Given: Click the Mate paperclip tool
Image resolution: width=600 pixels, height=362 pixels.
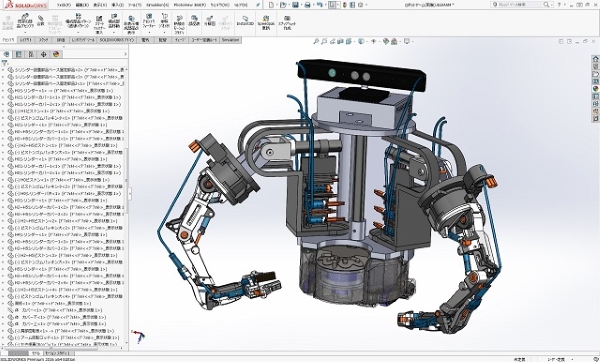Looking at the screenshot, I should pyautogui.click(x=41, y=21).
